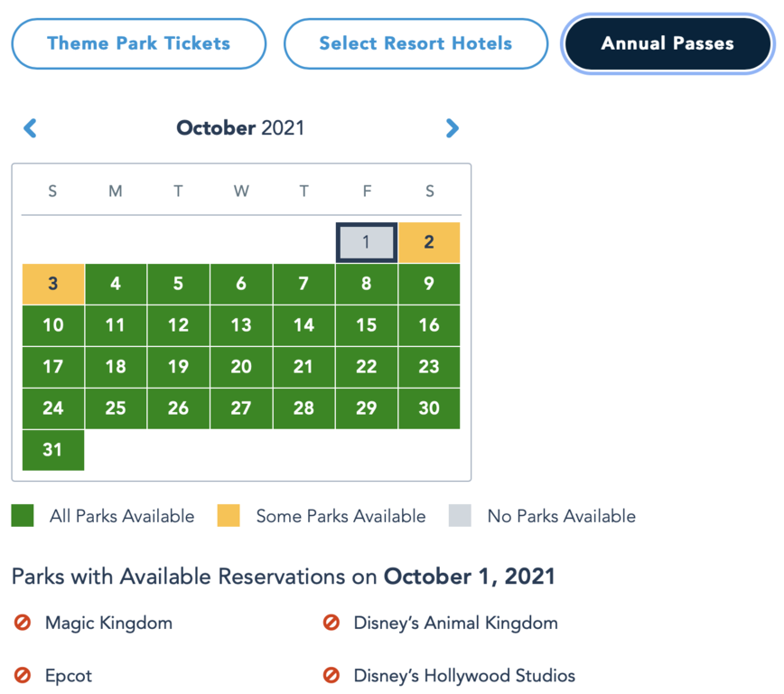The width and height of the screenshot is (784, 694).
Task: Pick October 15 on the calendar
Action: [366, 325]
